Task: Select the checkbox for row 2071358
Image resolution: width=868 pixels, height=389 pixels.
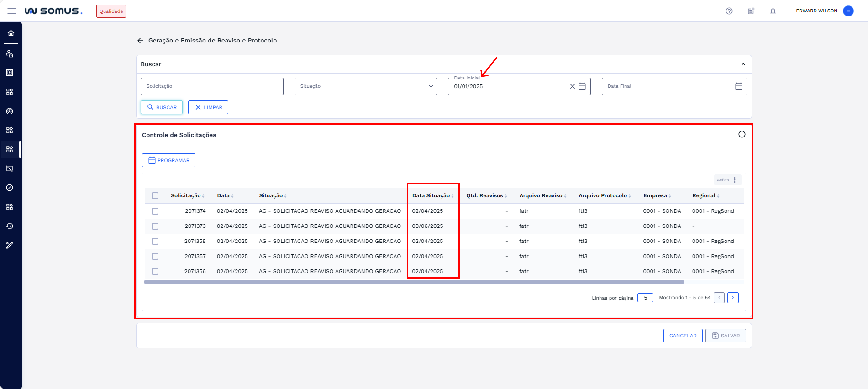Action: tap(155, 241)
